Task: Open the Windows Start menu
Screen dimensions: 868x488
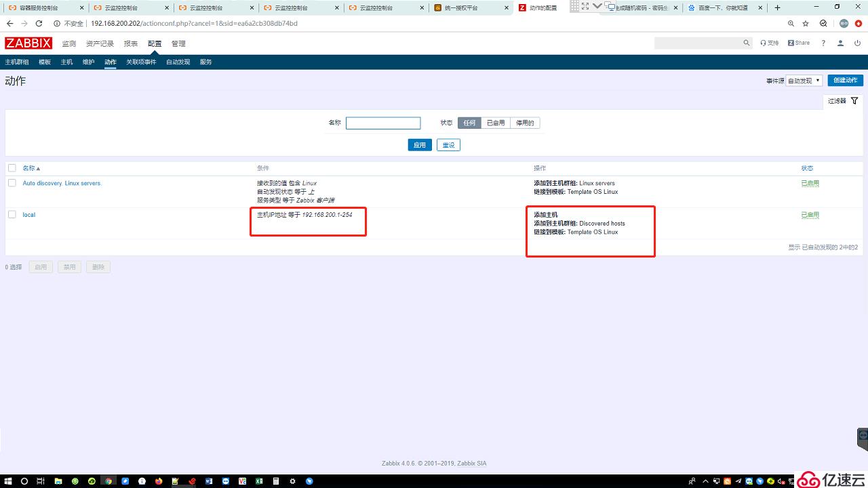Action: tap(8, 481)
